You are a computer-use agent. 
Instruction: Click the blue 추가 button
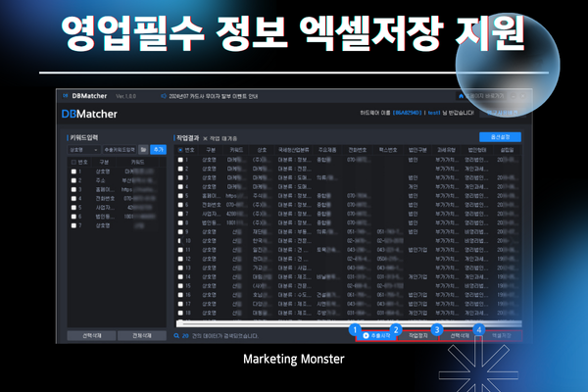pos(158,150)
